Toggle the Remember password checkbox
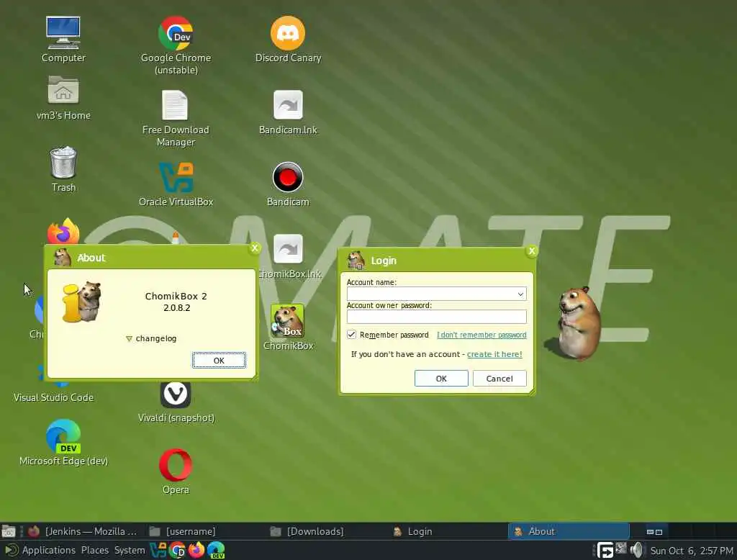 (x=351, y=334)
